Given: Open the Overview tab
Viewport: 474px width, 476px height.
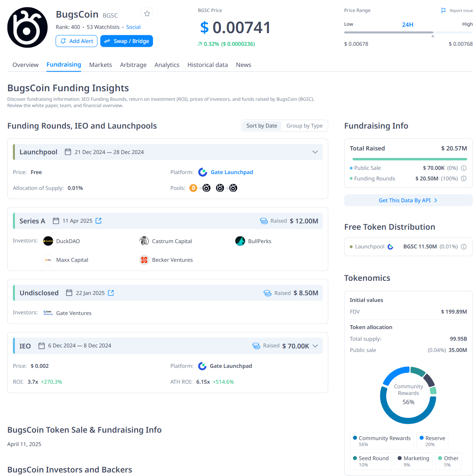Looking at the screenshot, I should point(25,65).
